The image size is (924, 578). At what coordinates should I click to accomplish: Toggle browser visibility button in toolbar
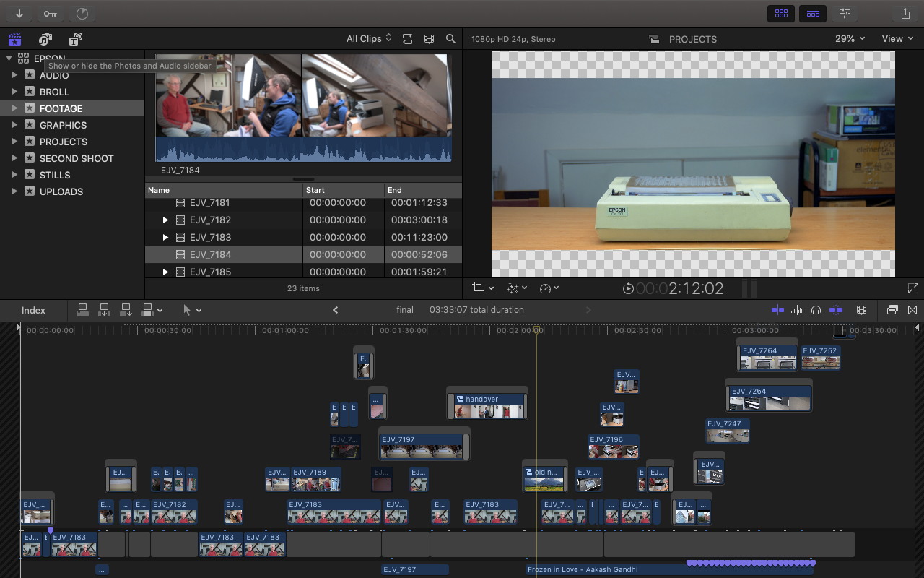point(781,14)
